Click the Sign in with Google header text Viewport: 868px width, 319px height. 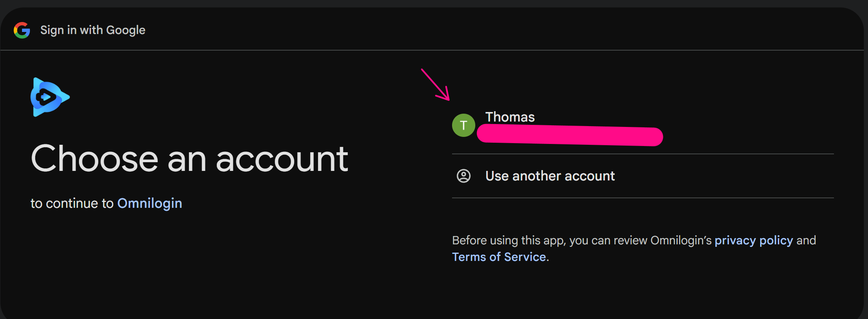pyautogui.click(x=93, y=30)
